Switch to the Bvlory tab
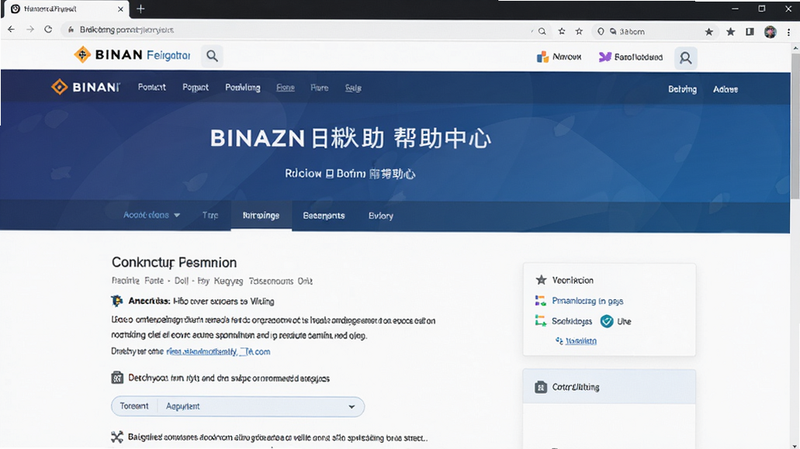This screenshot has height=449, width=800. click(381, 216)
